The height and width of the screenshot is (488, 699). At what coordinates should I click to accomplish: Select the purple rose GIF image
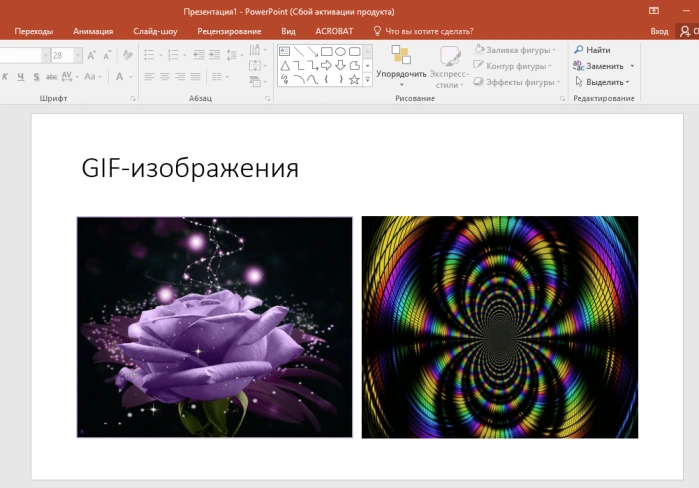click(214, 327)
